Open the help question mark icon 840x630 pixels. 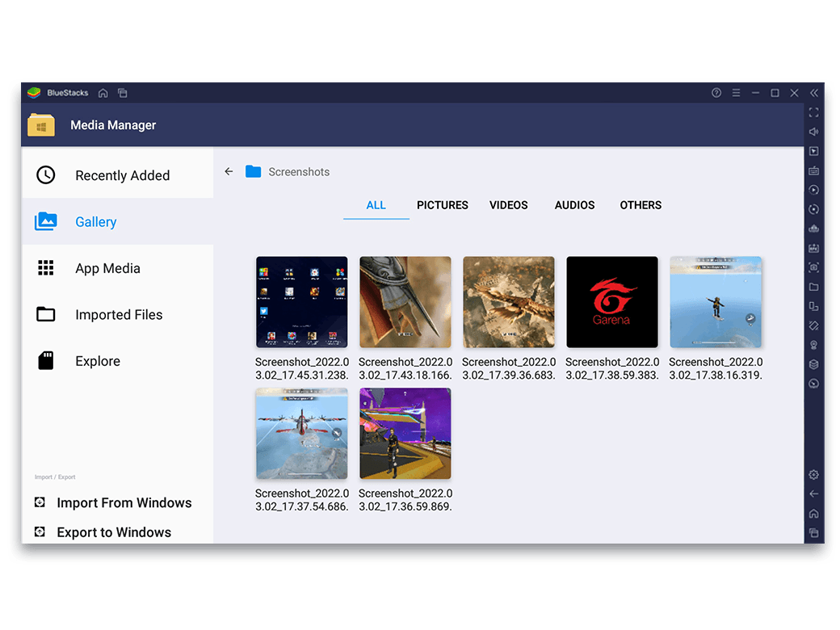[716, 93]
